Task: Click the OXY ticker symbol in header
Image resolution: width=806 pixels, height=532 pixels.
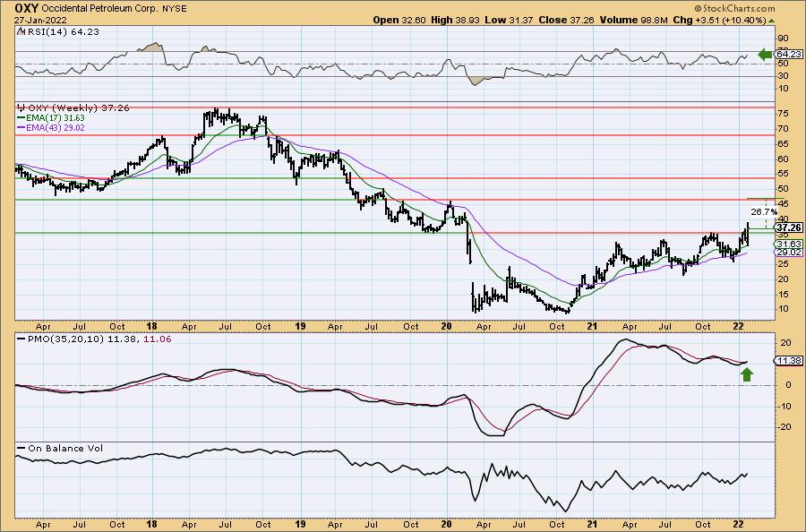Action: tap(26, 8)
